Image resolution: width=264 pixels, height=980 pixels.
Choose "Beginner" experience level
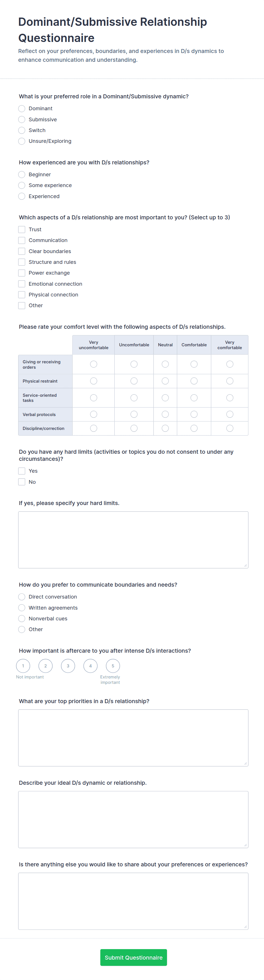click(x=22, y=175)
